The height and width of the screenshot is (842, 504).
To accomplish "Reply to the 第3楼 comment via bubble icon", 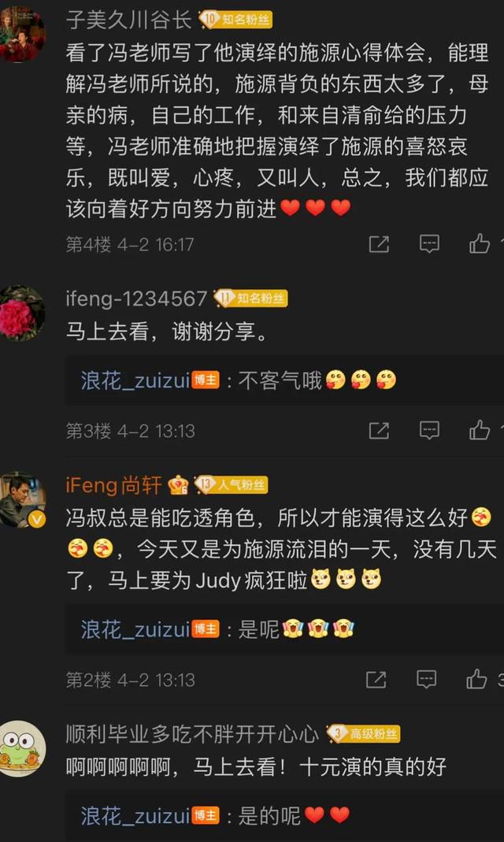I will (x=429, y=431).
